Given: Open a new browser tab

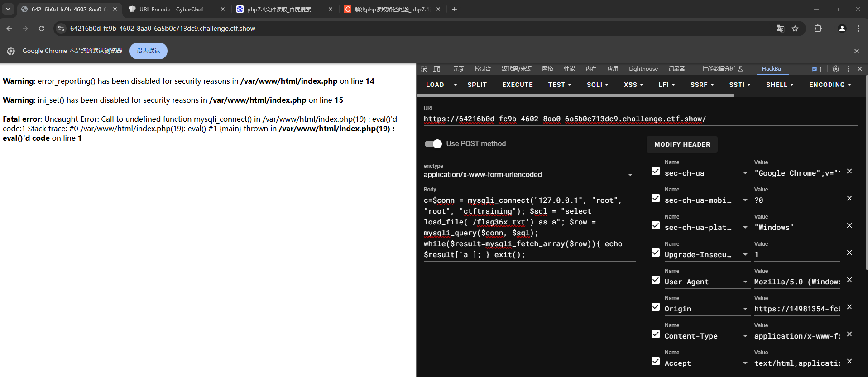Looking at the screenshot, I should [x=455, y=9].
